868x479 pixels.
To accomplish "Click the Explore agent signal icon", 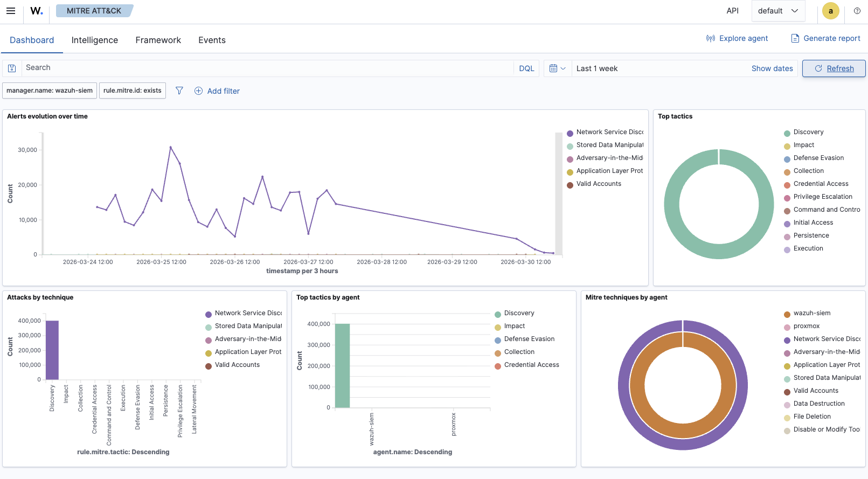I will (711, 38).
